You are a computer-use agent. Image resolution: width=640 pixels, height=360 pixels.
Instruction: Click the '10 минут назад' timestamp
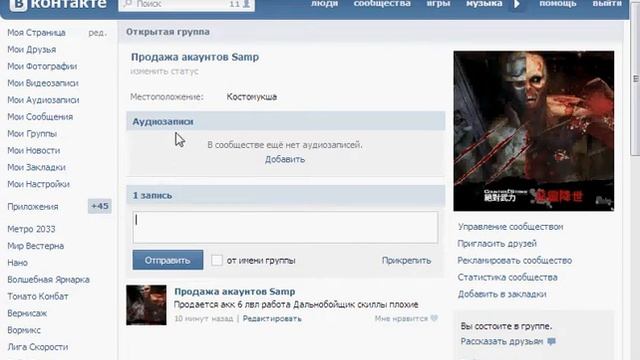click(204, 318)
